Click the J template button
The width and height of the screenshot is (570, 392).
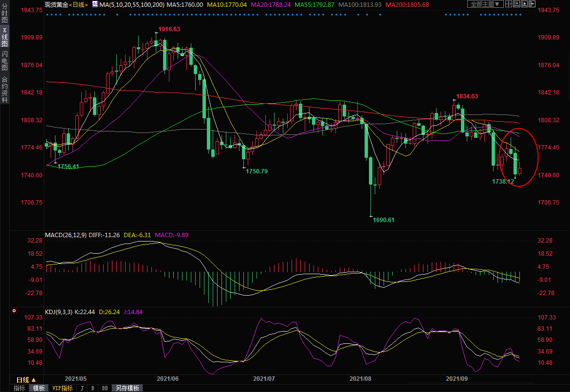coord(82,388)
